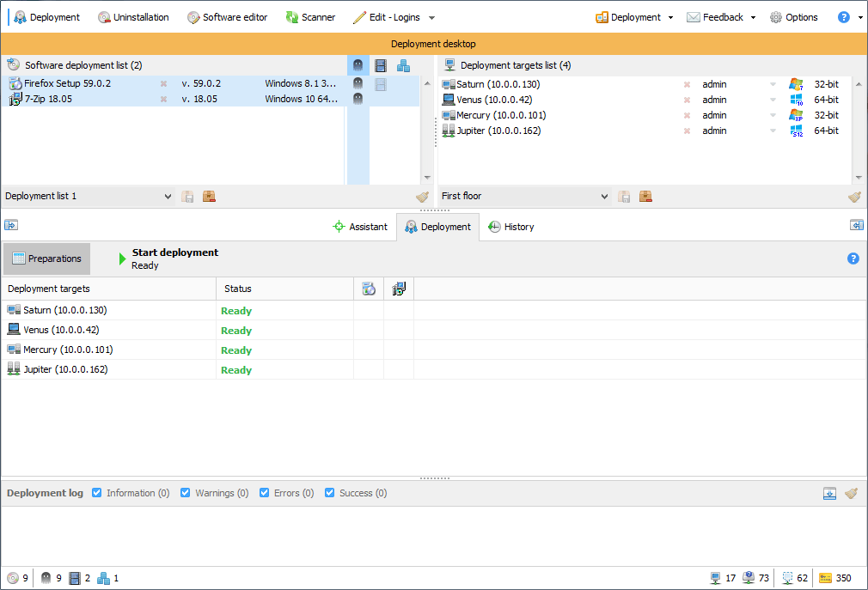Start the deployment with the green play button
Viewport: 868px width, 590px height.
pos(122,259)
